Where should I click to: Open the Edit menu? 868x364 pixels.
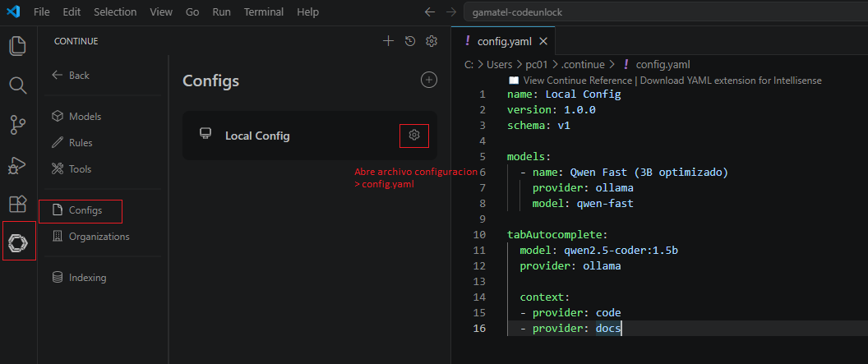coord(72,12)
